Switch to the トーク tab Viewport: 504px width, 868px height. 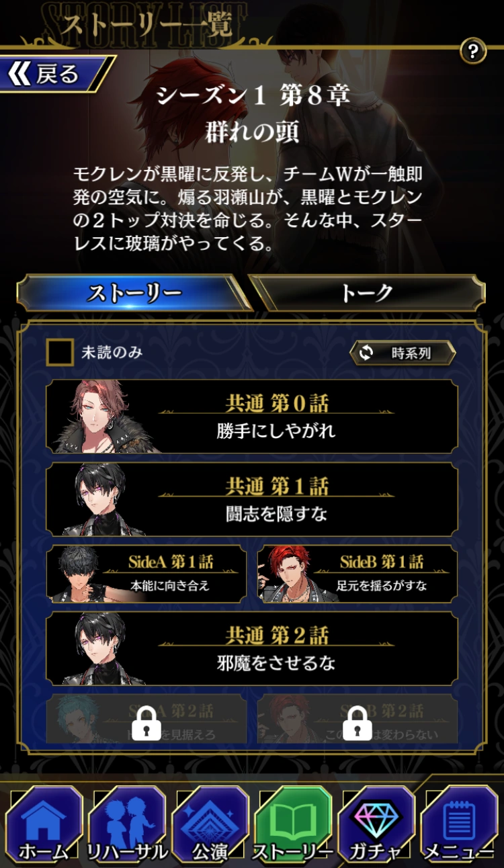[368, 293]
